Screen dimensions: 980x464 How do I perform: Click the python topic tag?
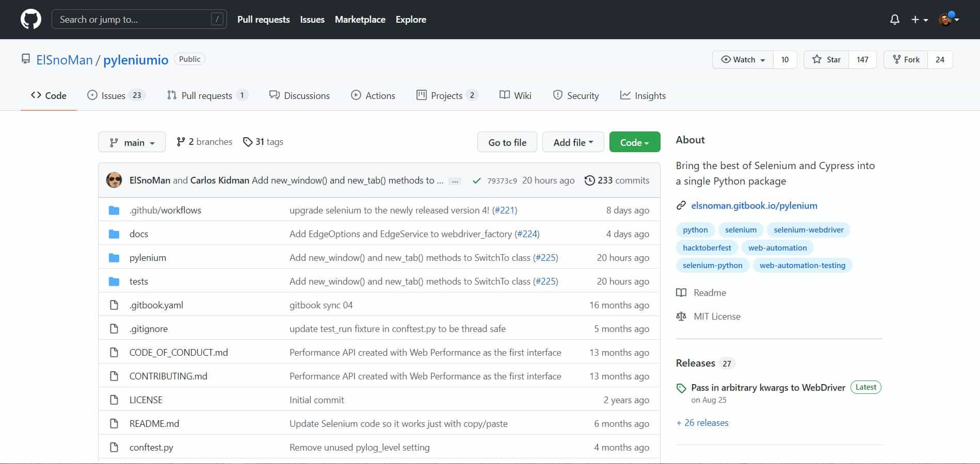(x=695, y=230)
